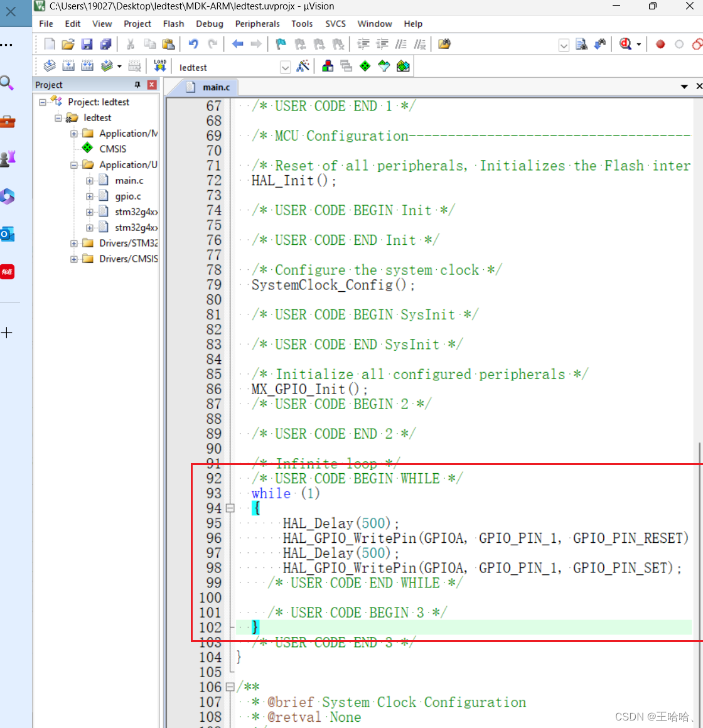Expand the main.c file node in the tree
The width and height of the screenshot is (703, 728).
point(90,181)
